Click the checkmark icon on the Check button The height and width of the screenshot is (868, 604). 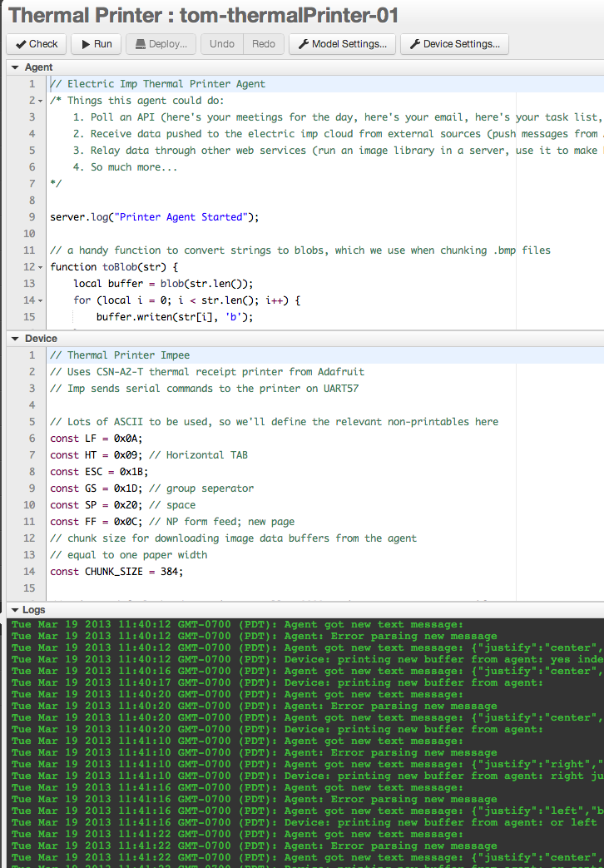click(x=21, y=44)
